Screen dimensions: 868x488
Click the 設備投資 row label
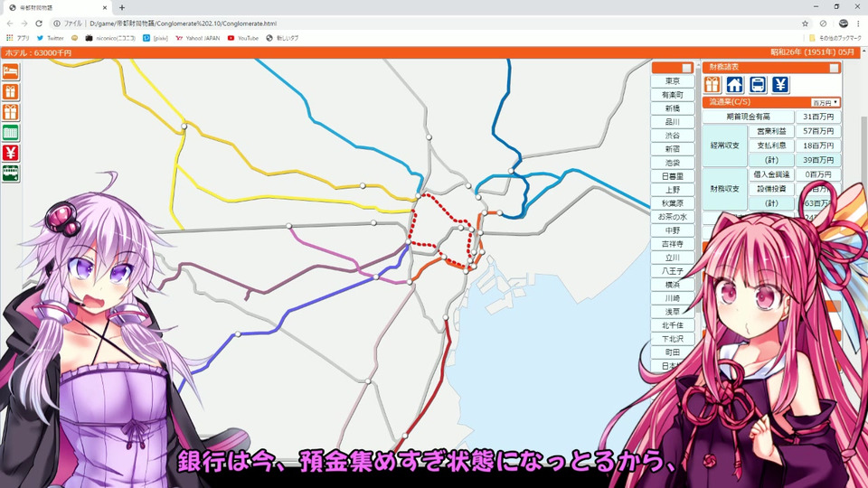(x=771, y=189)
